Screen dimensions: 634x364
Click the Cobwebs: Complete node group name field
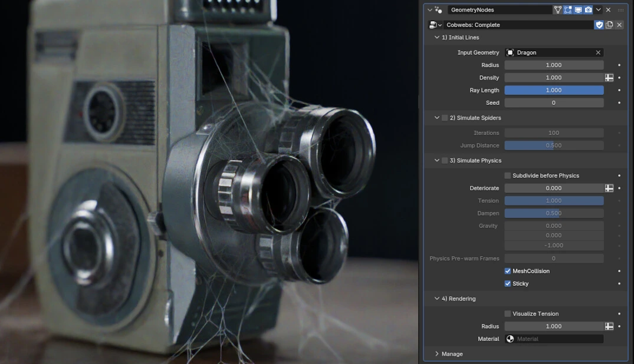(519, 25)
